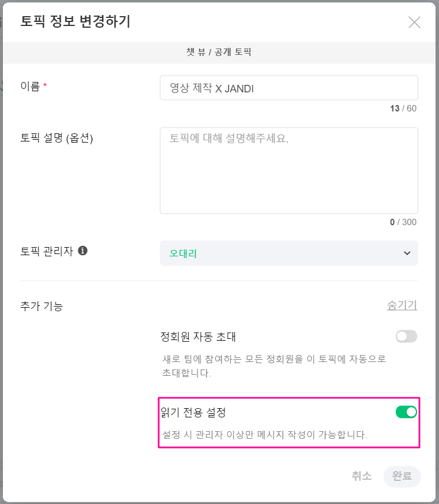Click the 토픽 설명 (옵션) label
The height and width of the screenshot is (504, 439).
(57, 138)
